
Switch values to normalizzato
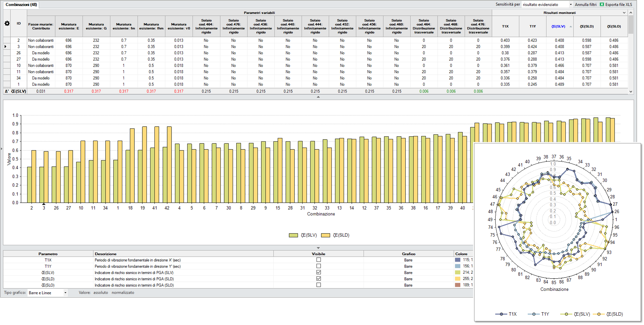pos(123,293)
